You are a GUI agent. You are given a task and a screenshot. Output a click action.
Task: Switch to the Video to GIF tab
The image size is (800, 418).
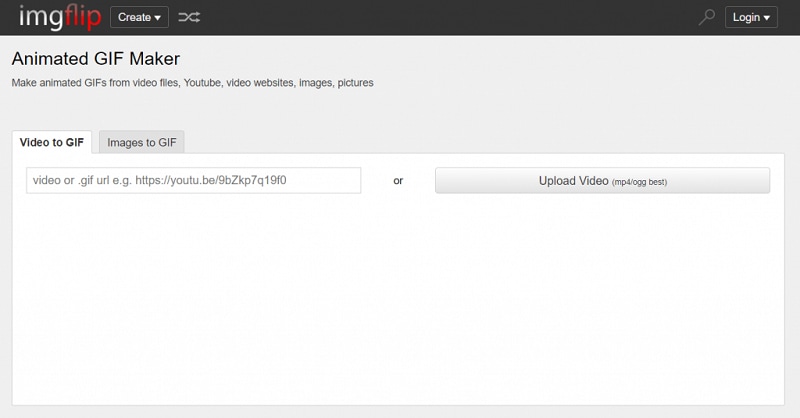[x=52, y=143]
